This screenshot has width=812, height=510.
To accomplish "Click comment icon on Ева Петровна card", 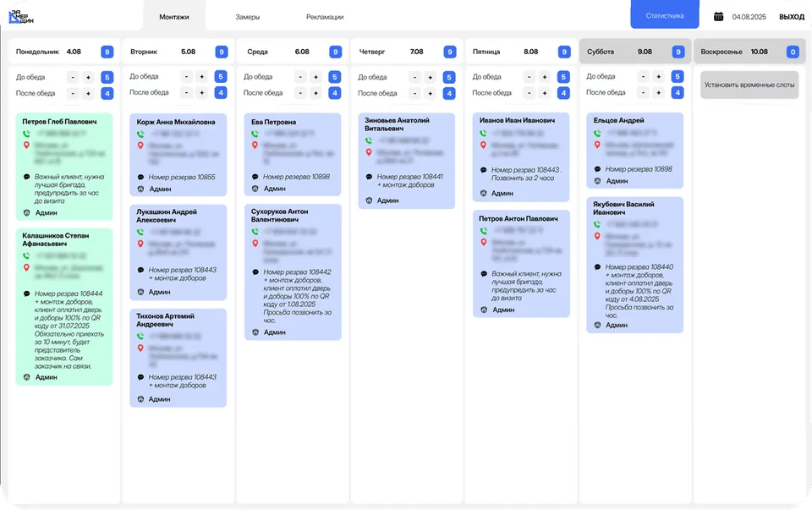I will coord(255,177).
